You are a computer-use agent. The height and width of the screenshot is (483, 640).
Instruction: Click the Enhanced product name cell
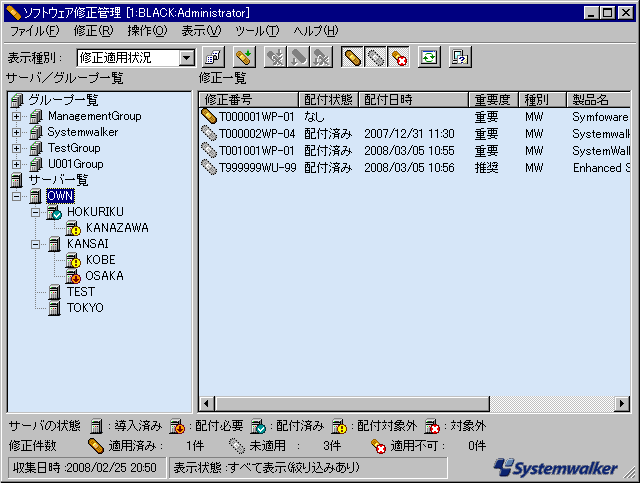coord(601,168)
